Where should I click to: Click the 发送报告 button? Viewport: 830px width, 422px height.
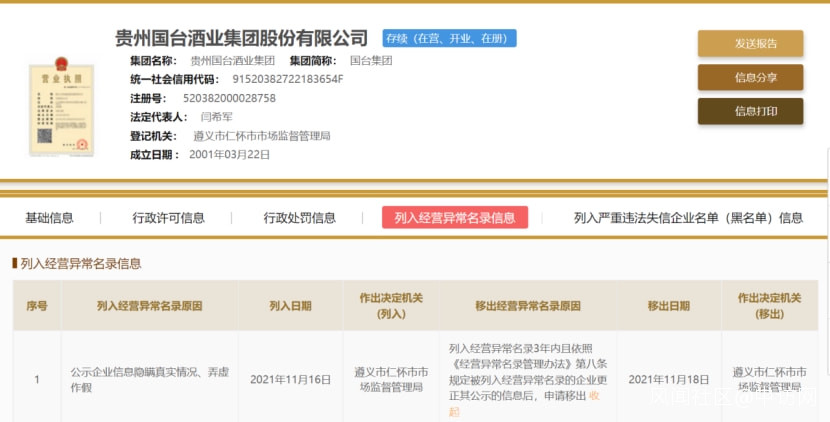click(750, 43)
